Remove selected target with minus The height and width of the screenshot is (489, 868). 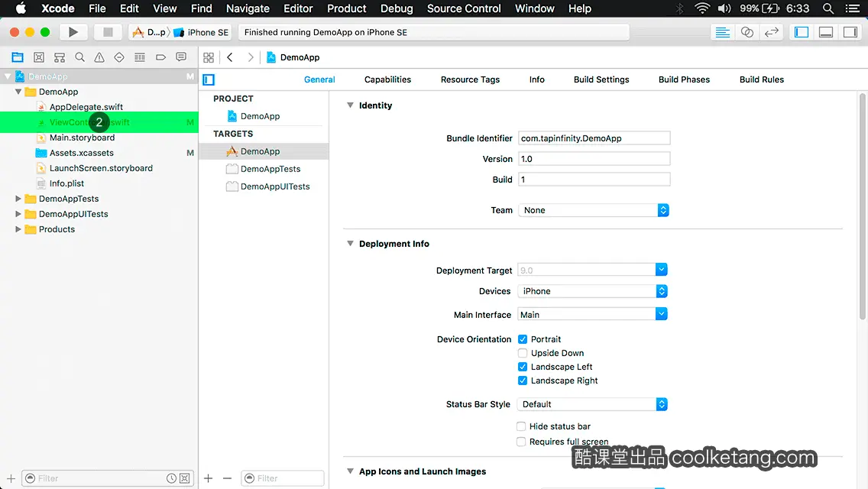tap(227, 478)
